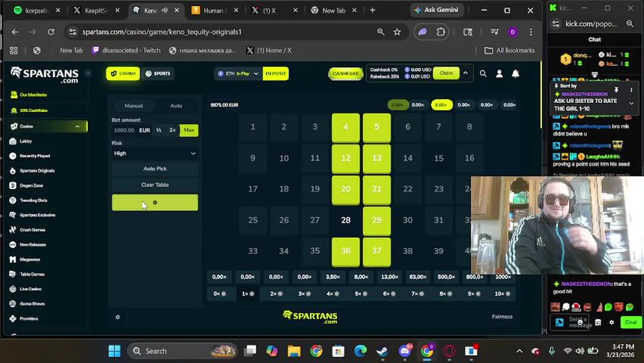This screenshot has width=644, height=363.
Task: Show hidden system tray icons
Action: 520,351
